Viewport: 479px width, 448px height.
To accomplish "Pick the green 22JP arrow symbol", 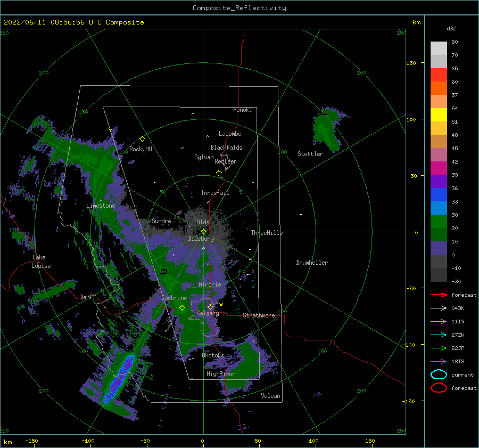I will (439, 348).
